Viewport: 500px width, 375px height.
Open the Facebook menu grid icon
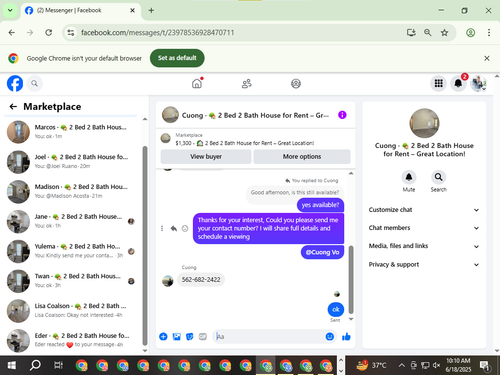(439, 83)
